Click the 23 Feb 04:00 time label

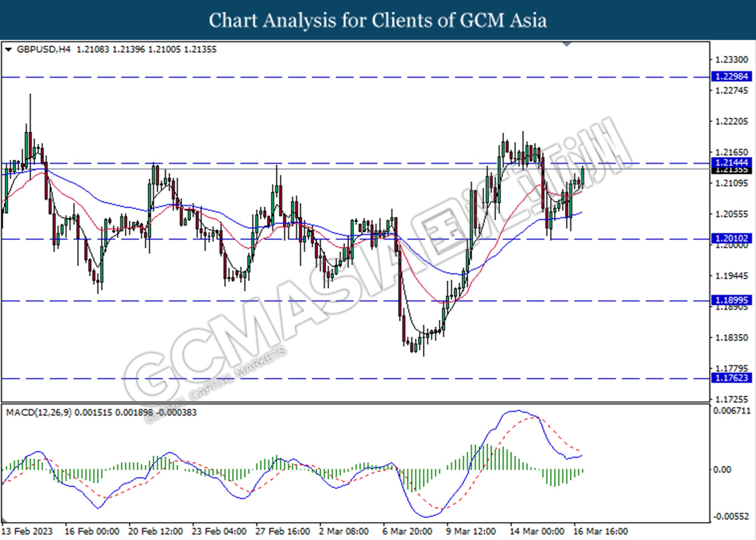pyautogui.click(x=219, y=531)
